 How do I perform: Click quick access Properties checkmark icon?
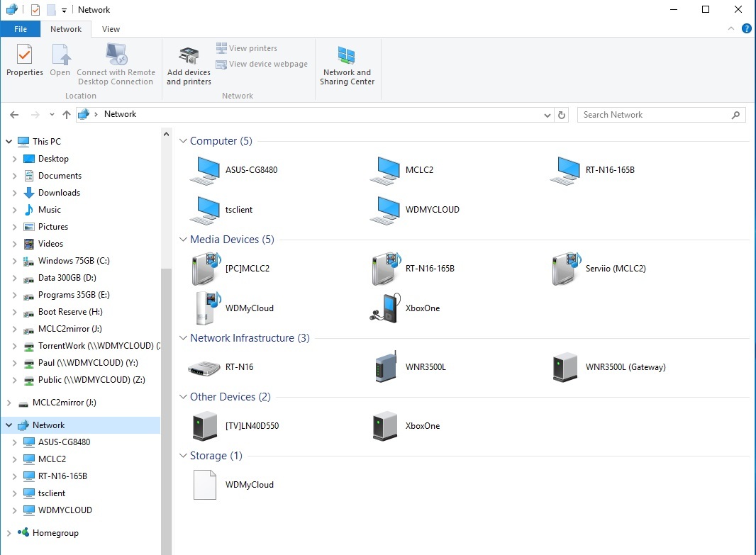(x=35, y=10)
